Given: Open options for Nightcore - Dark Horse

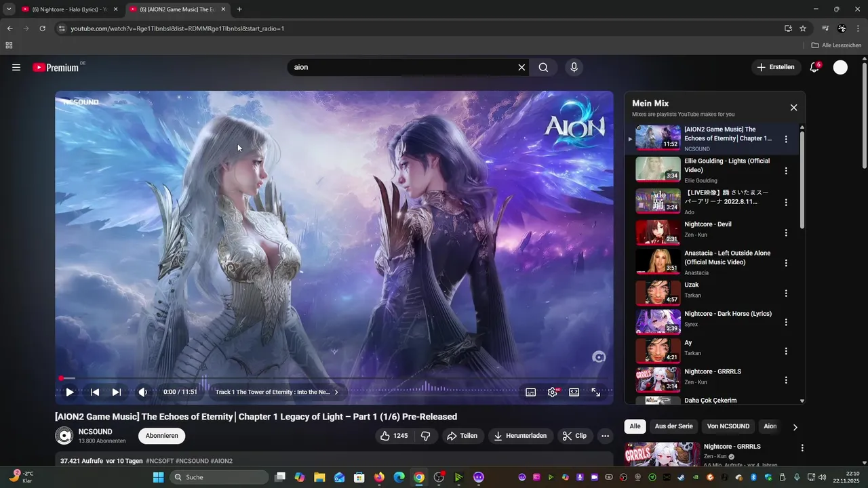Looking at the screenshot, I should pos(786,322).
